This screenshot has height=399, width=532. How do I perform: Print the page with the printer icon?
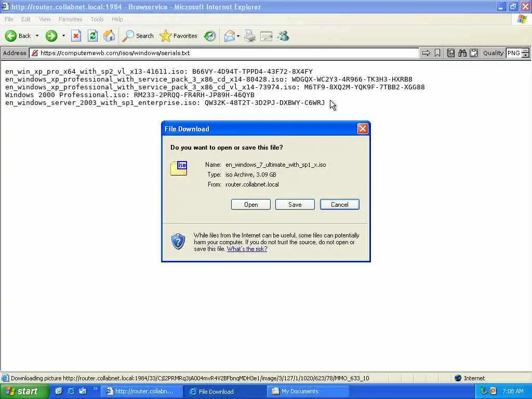click(250, 36)
